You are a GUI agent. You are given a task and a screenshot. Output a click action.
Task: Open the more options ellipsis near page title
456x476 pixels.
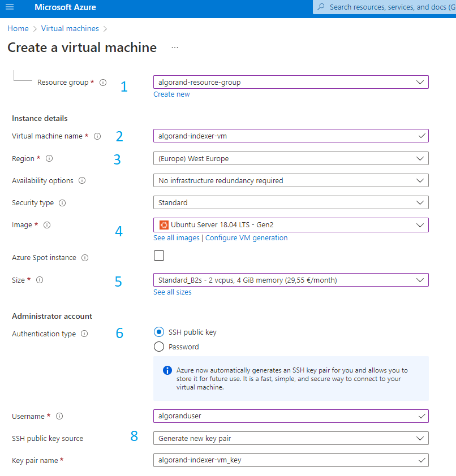(x=175, y=47)
